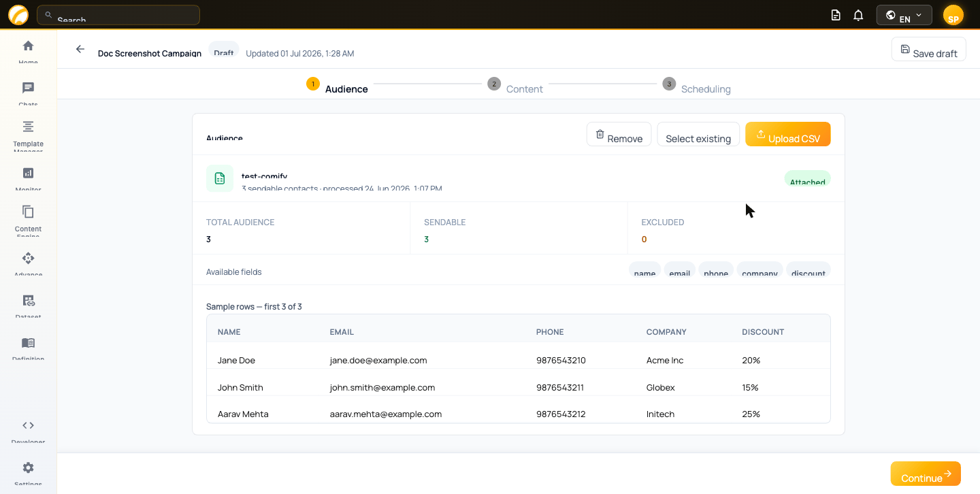
Task: Open the SP user avatar menu
Action: (x=953, y=15)
